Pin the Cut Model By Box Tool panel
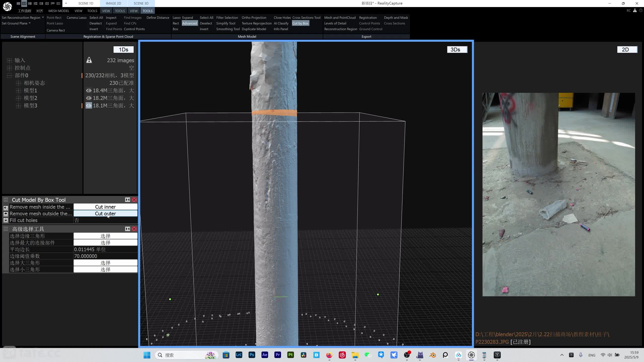The image size is (644, 362). tap(128, 200)
